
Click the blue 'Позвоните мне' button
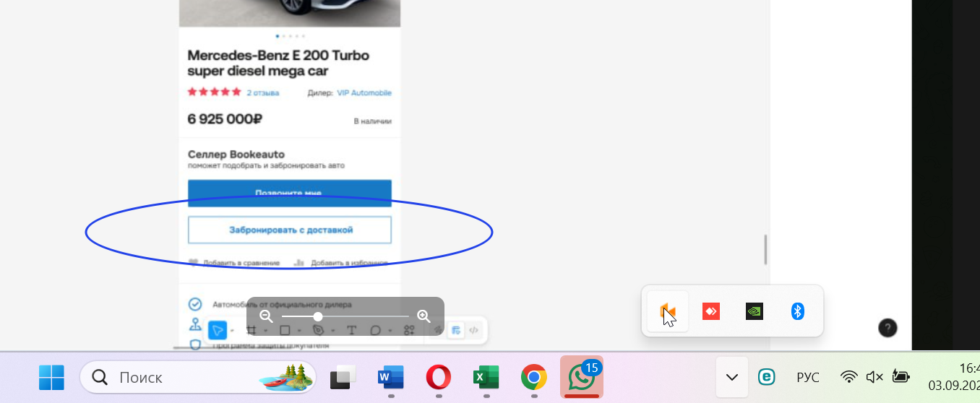click(290, 193)
